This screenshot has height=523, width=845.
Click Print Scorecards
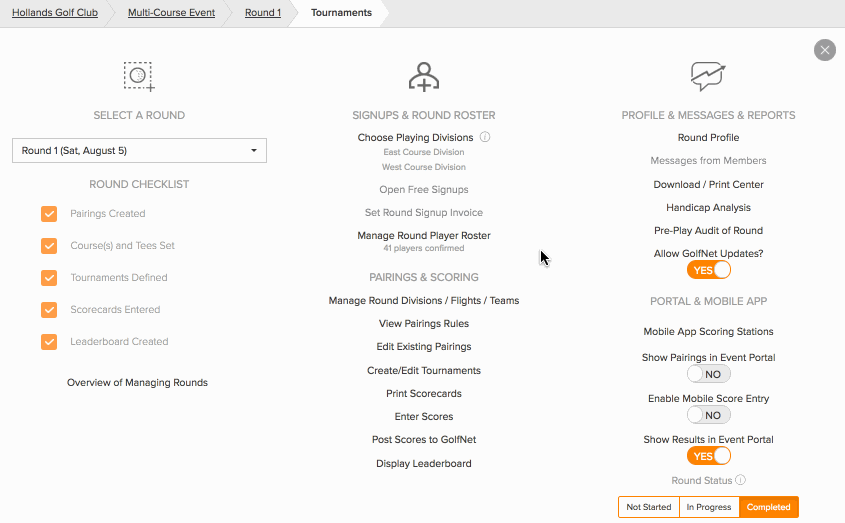(x=424, y=394)
